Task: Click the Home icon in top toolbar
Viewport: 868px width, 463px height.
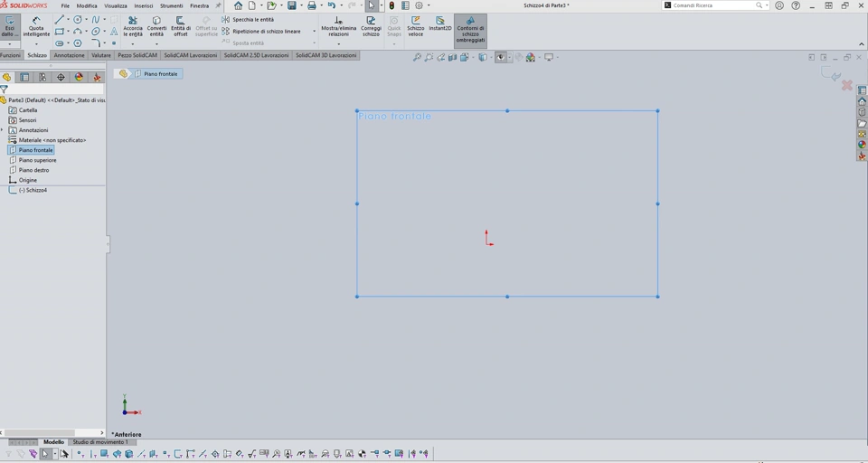Action: tap(238, 5)
